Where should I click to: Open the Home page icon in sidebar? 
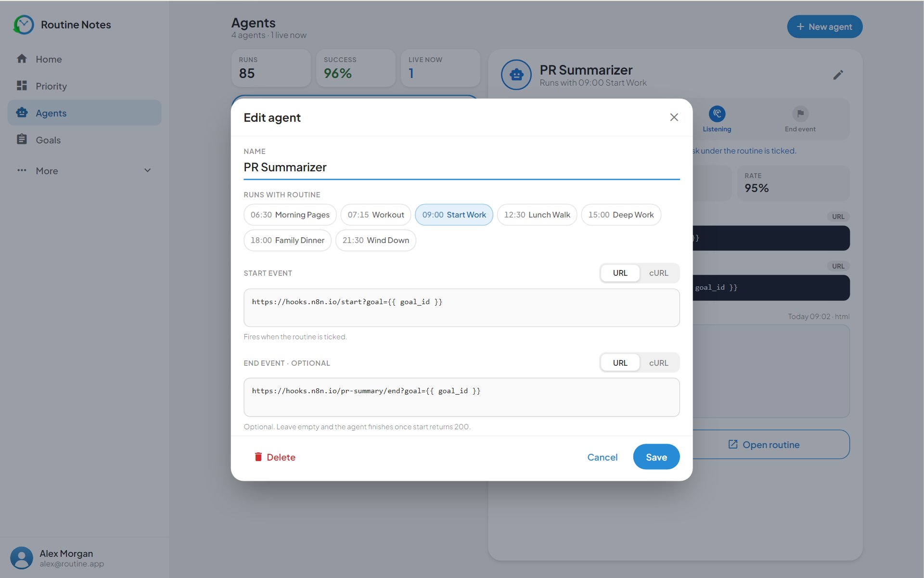(22, 59)
